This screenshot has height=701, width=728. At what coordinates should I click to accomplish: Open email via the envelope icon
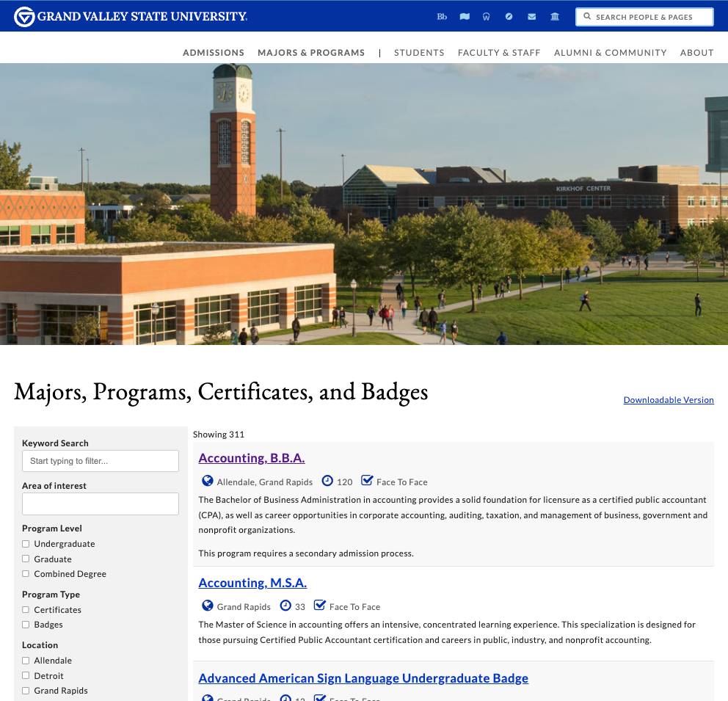point(531,16)
